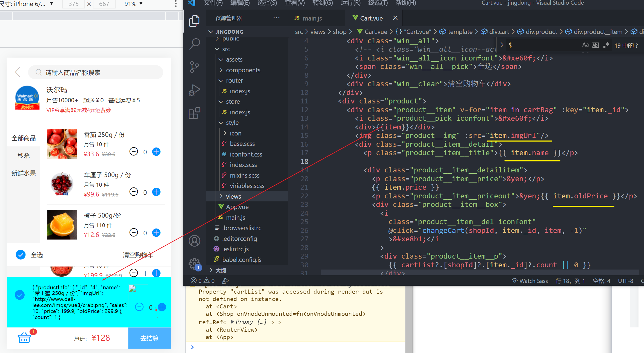Image resolution: width=644 pixels, height=353 pixels.
Task: Decrease quantity of 番茄 250g
Action: click(x=134, y=152)
